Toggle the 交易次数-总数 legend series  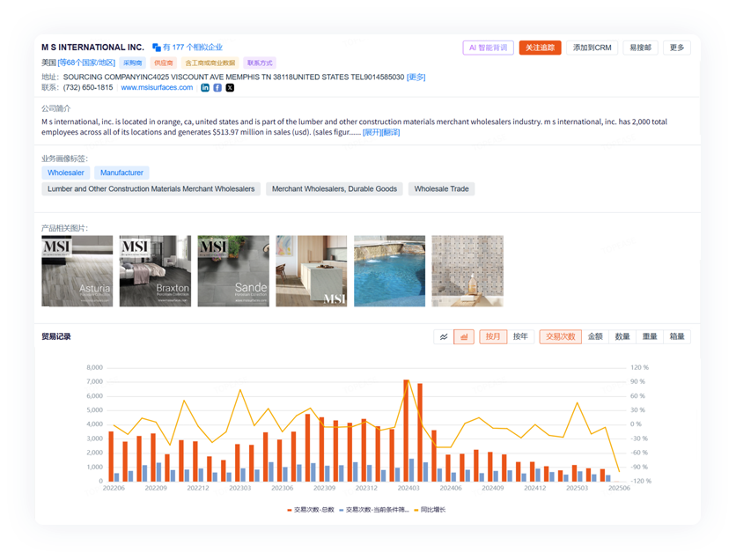pos(310,510)
